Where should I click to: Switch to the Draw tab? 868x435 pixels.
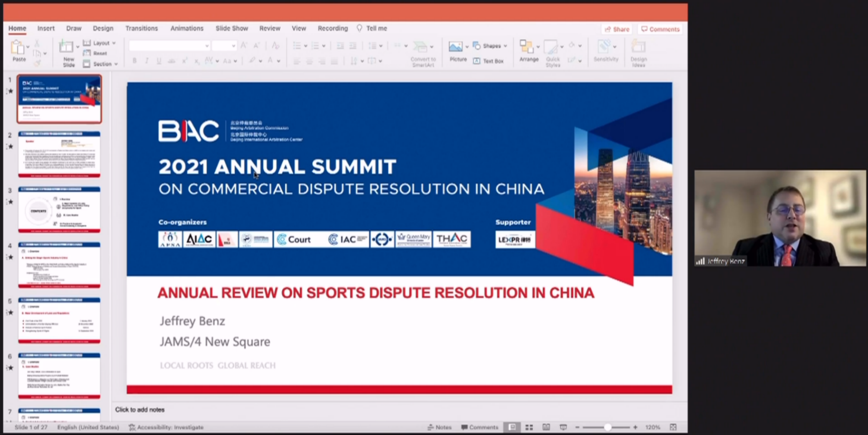(74, 28)
